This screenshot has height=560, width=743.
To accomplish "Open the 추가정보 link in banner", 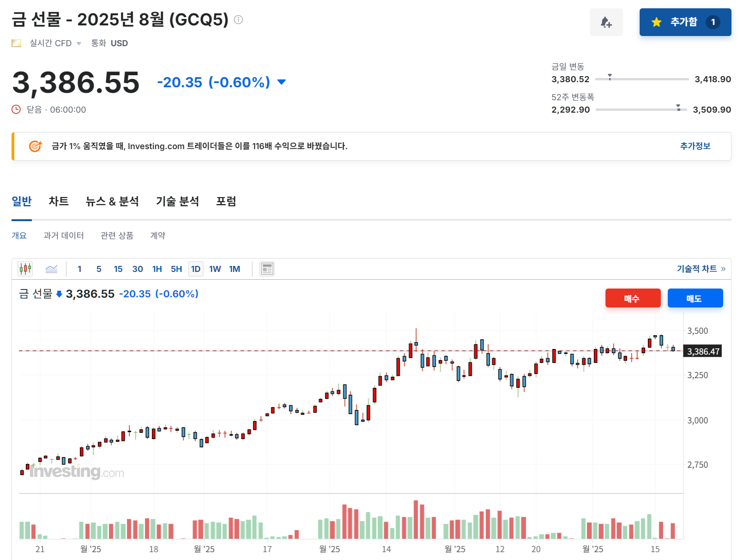I will (x=695, y=146).
